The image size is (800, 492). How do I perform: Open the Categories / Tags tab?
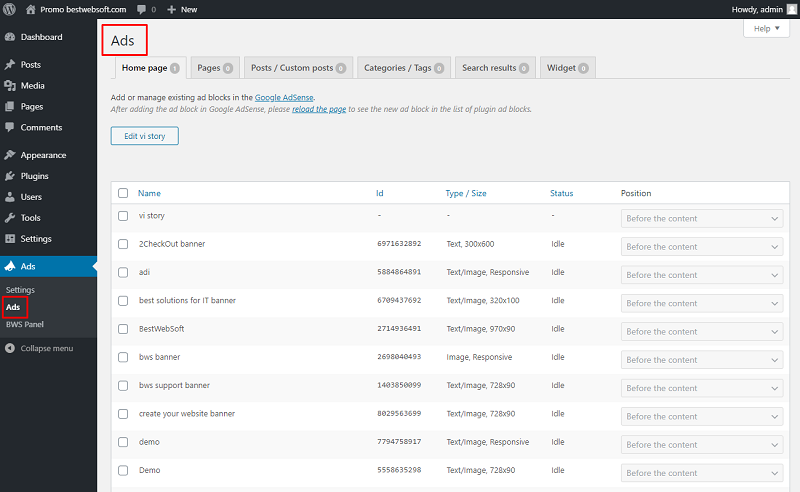click(x=404, y=68)
